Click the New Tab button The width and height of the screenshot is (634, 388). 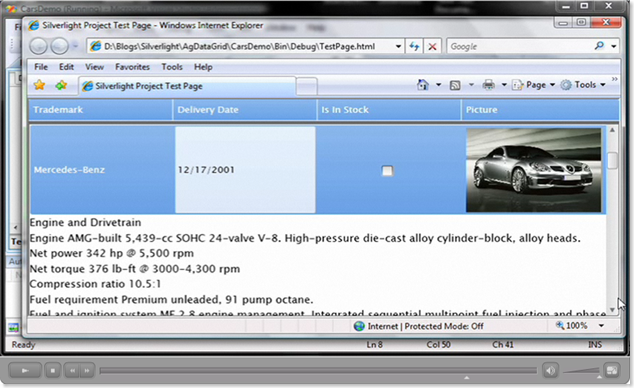(x=306, y=86)
